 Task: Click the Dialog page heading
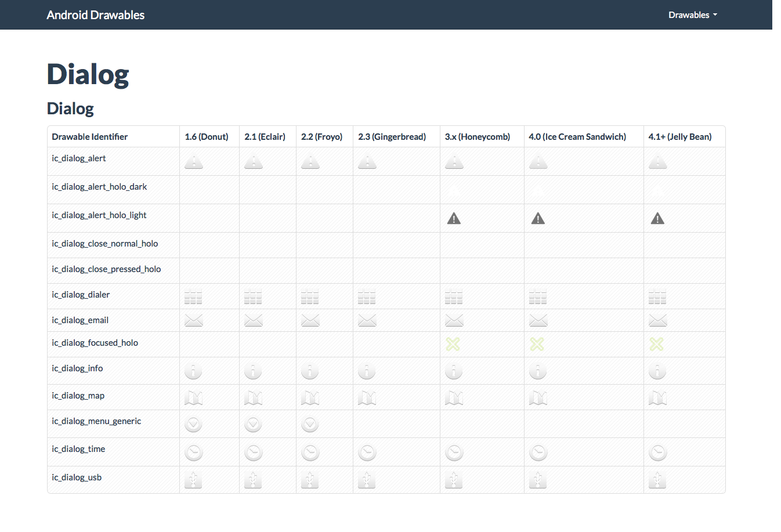88,75
